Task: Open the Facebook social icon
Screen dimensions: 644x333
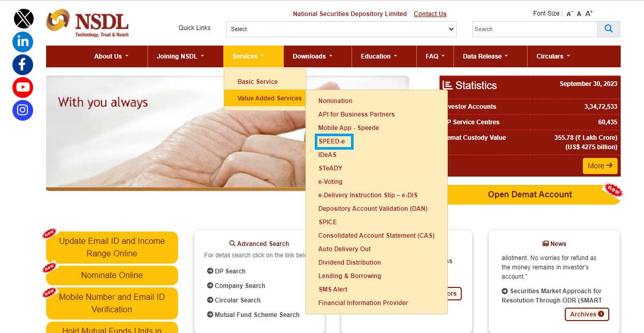Action: point(23,65)
